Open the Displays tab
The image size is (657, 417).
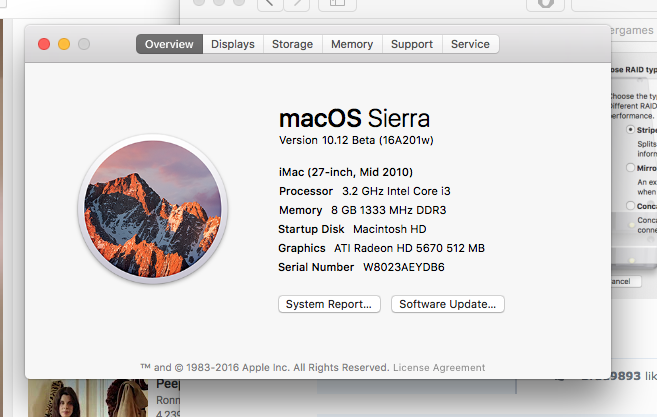[233, 44]
